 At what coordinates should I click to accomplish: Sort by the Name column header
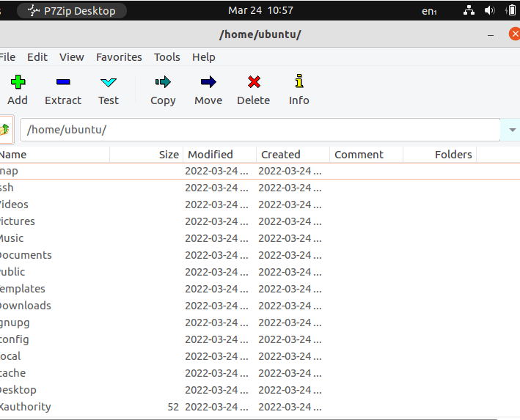(54, 155)
